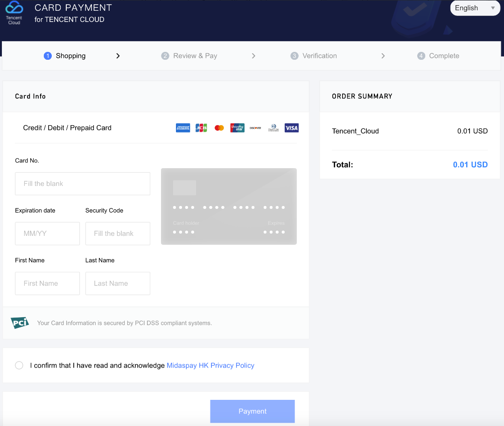This screenshot has height=426, width=504.
Task: Click the UnionPay card icon
Action: click(x=237, y=128)
